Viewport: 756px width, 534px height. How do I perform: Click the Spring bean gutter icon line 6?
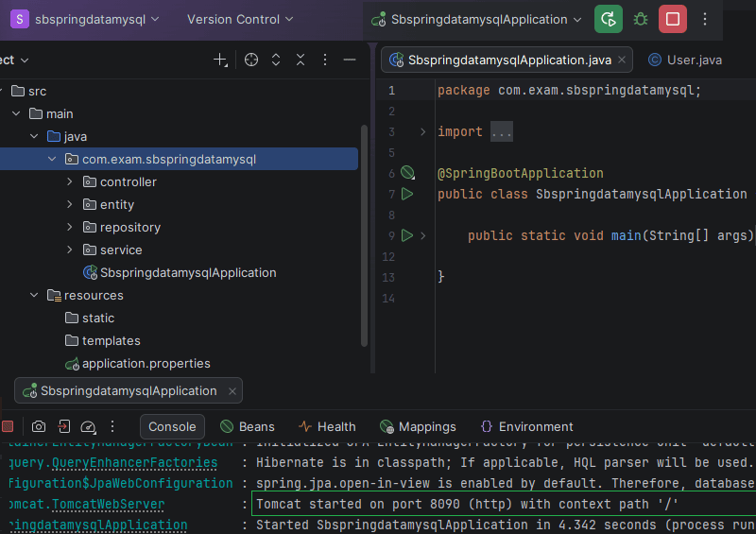pos(408,173)
